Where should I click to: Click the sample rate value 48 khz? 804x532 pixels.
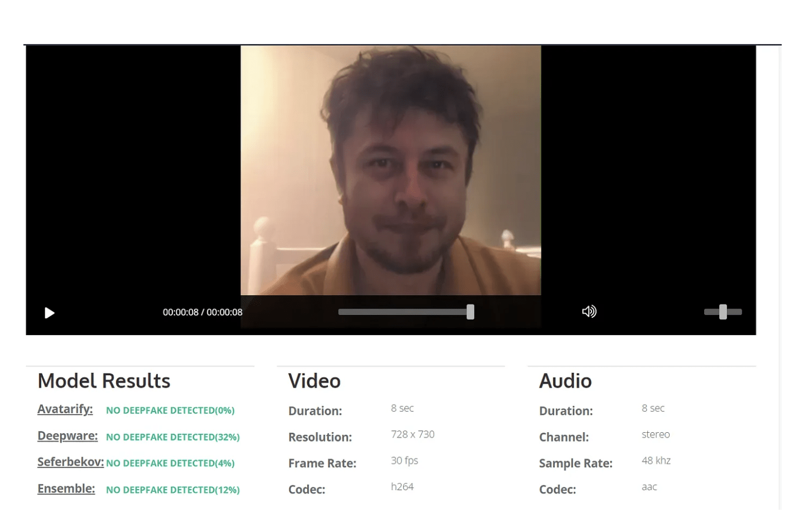pos(656,461)
